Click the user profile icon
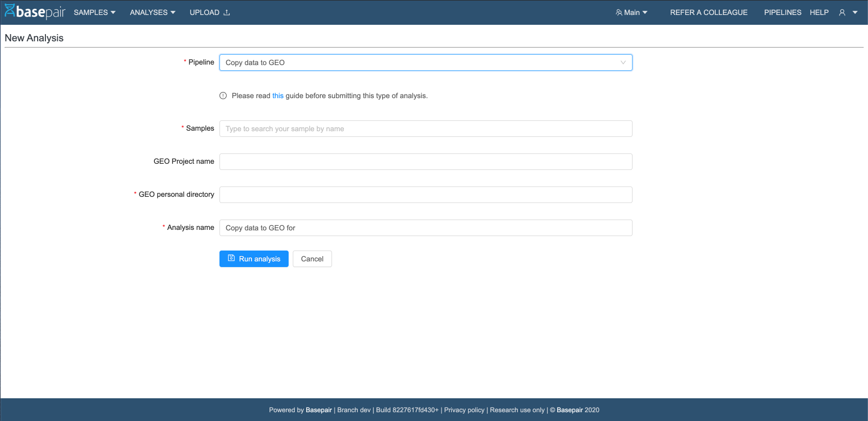Screen dimensions: 868x421 [842, 12]
